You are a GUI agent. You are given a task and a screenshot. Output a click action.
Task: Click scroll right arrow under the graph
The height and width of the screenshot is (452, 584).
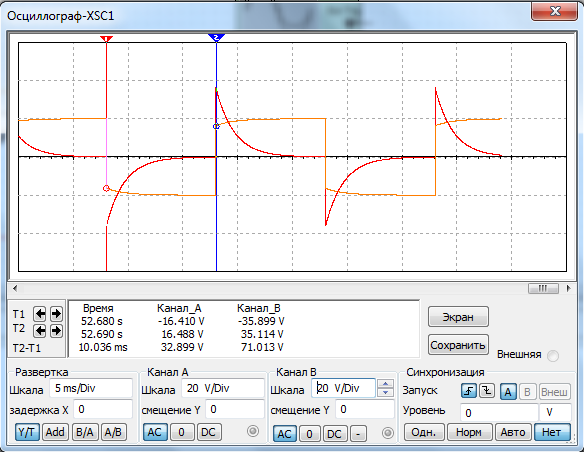coord(568,288)
